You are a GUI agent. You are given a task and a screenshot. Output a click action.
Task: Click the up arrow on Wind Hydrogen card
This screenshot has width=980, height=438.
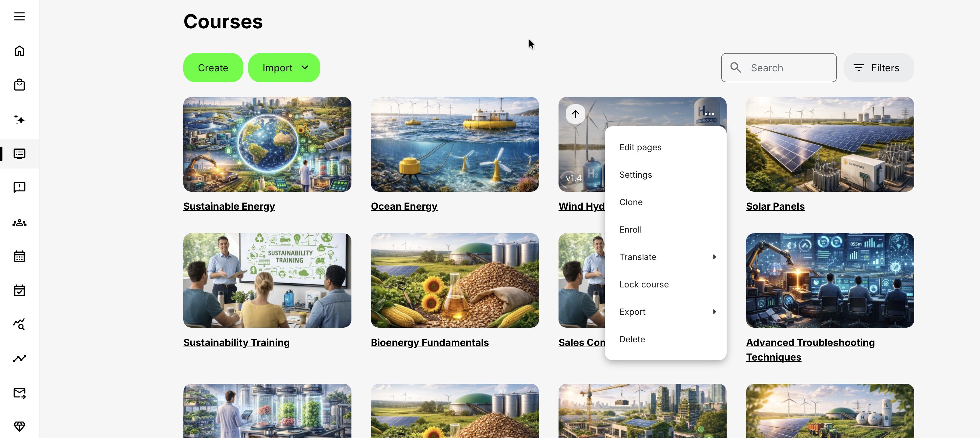coord(575,114)
